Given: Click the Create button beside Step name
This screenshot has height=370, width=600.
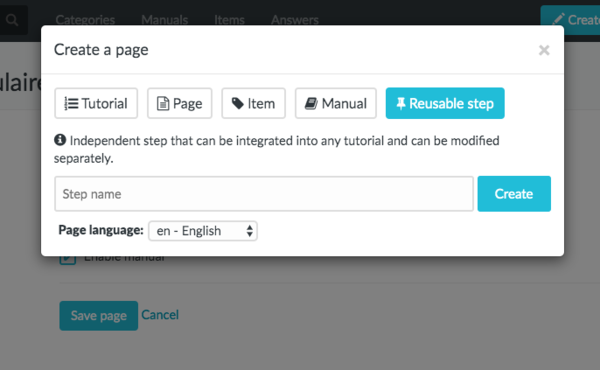Looking at the screenshot, I should point(514,194).
